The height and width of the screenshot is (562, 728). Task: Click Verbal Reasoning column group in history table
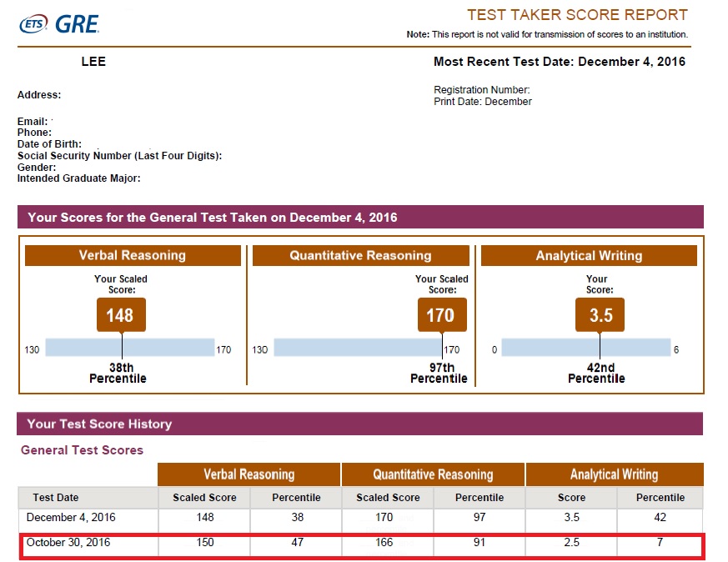[249, 474]
